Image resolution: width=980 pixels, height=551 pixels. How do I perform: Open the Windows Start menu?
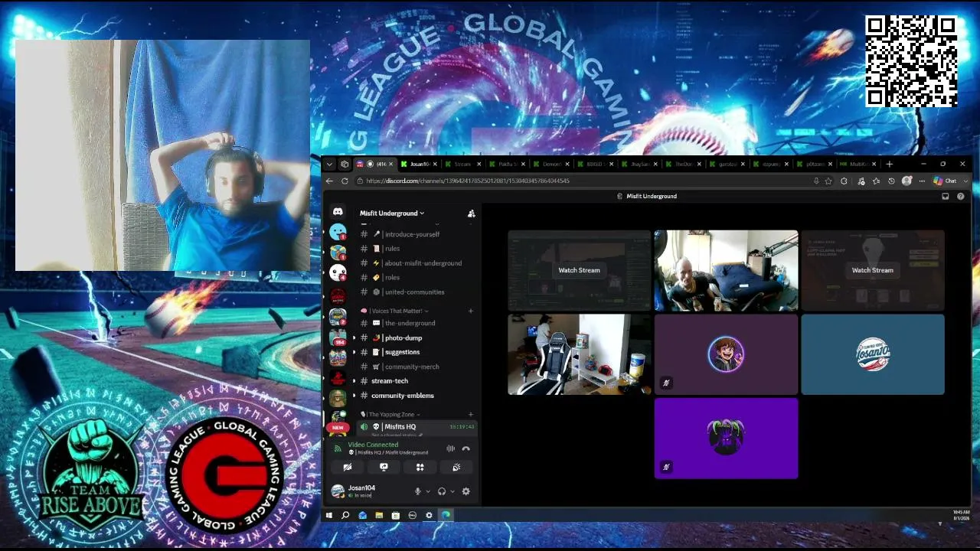(x=329, y=515)
